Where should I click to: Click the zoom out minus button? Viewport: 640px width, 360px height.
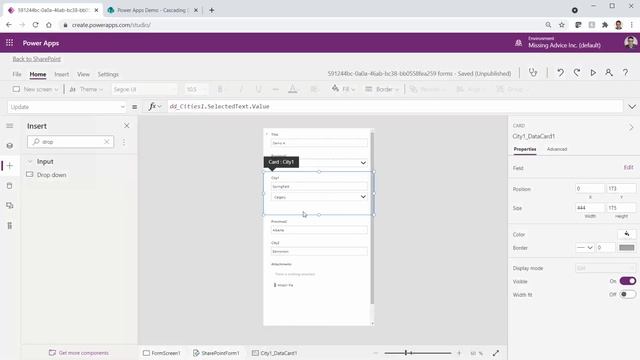pos(376,353)
